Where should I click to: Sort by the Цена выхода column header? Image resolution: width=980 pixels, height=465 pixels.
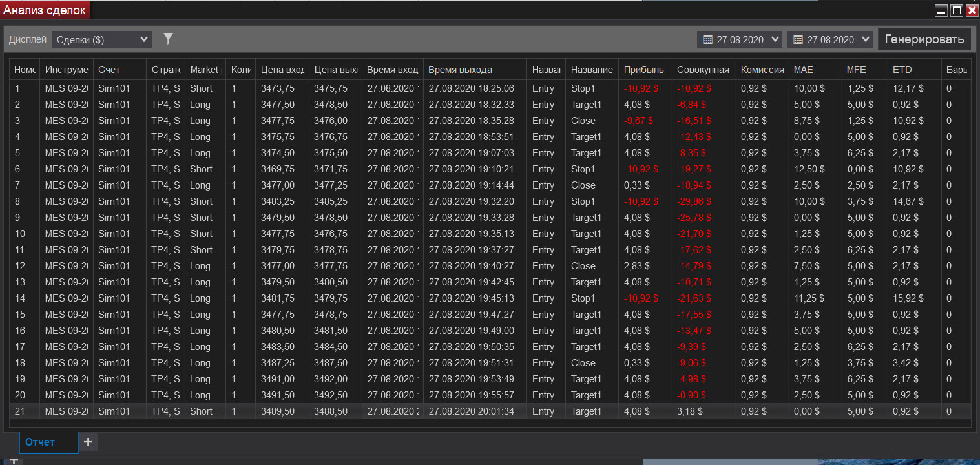pyautogui.click(x=335, y=70)
